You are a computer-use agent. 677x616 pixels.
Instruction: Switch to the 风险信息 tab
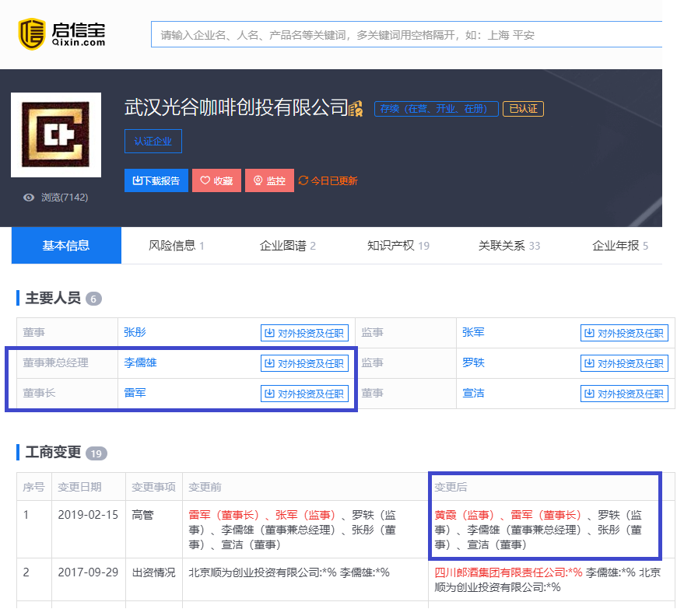click(x=176, y=246)
